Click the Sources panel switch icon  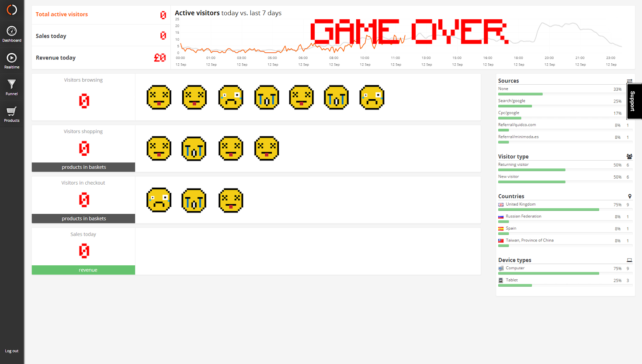(629, 81)
